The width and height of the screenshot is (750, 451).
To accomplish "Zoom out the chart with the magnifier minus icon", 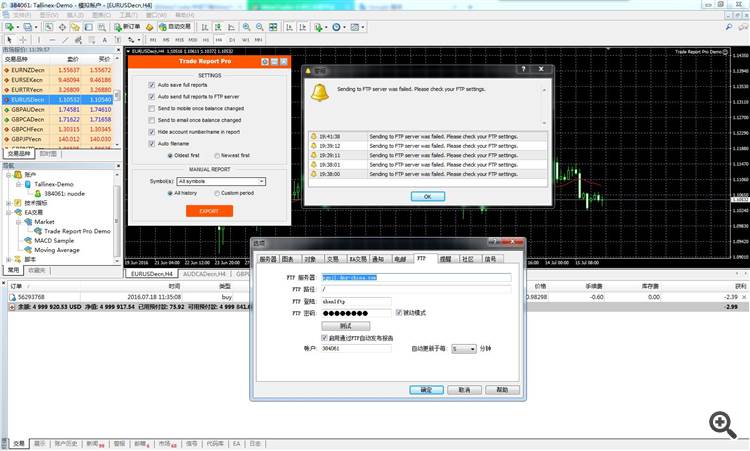I will (x=260, y=27).
